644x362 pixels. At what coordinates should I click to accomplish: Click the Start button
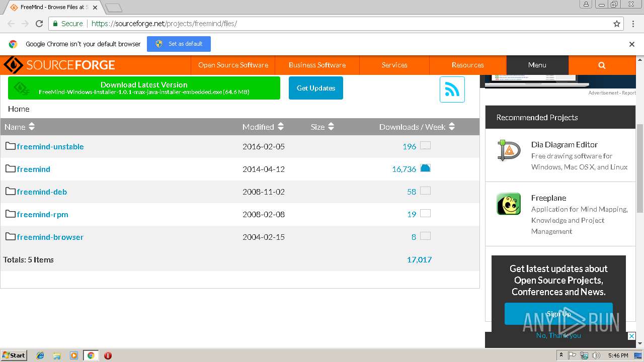pos(14,355)
